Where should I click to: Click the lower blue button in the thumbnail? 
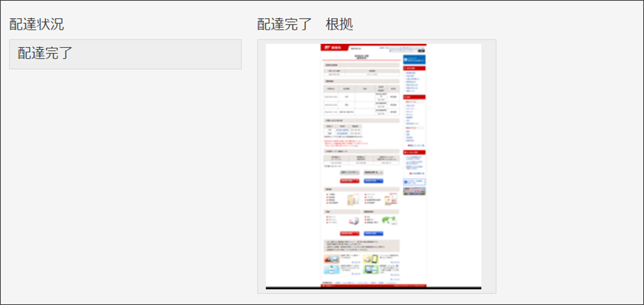[374, 233]
